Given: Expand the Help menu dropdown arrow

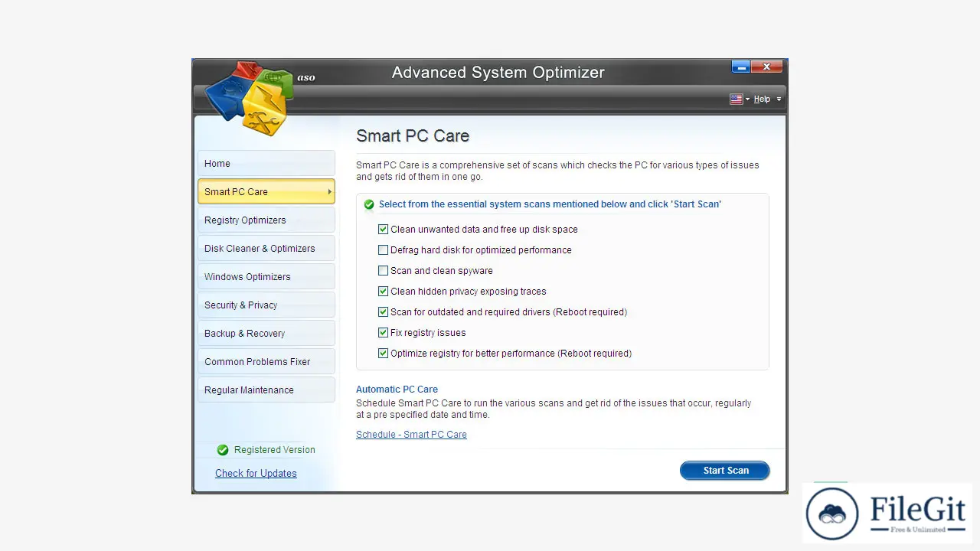Looking at the screenshot, I should [779, 99].
